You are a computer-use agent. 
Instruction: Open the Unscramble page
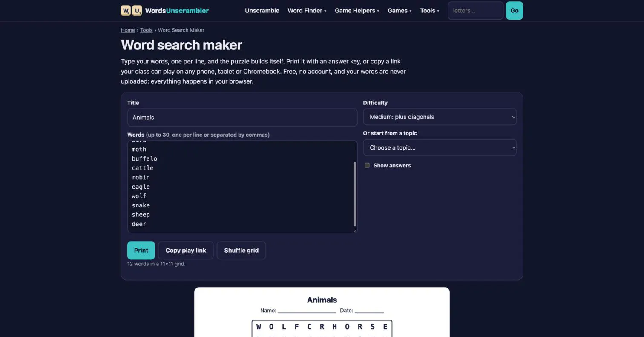(262, 11)
